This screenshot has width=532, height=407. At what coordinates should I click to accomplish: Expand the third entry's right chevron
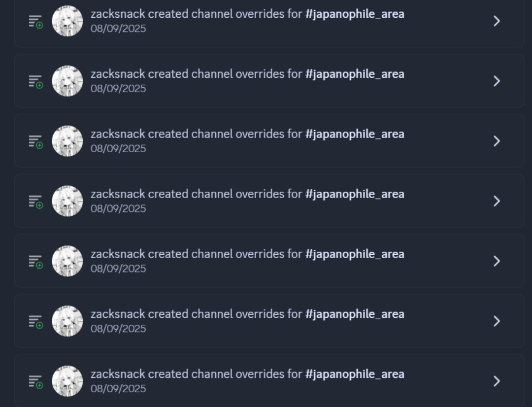coord(497,141)
